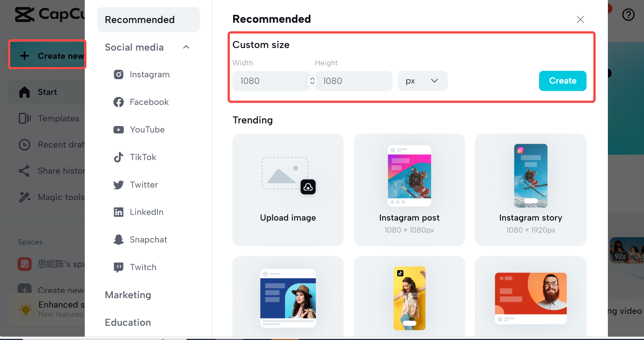This screenshot has height=340, width=644.
Task: Click the Twitter bird icon
Action: [119, 185]
